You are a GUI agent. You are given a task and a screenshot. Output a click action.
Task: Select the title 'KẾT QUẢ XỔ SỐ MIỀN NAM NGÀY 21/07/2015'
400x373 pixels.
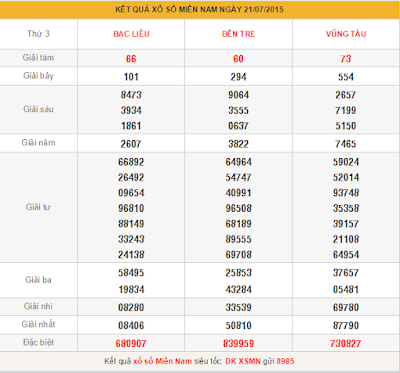coord(199,9)
